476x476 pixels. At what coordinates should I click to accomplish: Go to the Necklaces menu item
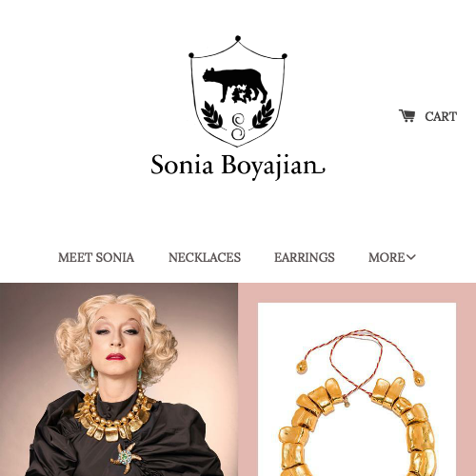pos(205,257)
